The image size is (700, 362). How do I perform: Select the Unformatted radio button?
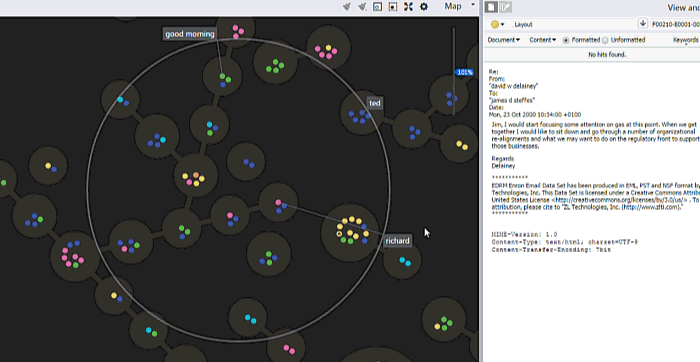605,40
